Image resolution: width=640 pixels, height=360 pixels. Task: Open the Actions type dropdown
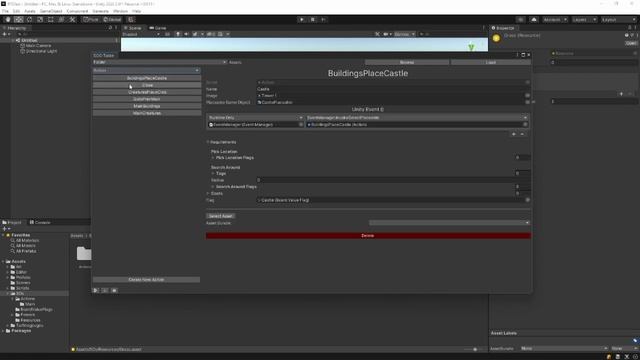pyautogui.click(x=147, y=71)
